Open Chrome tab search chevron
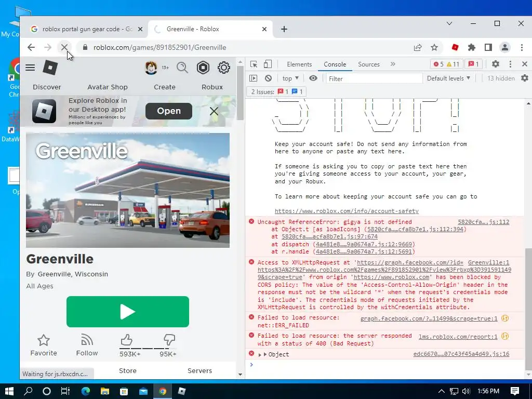 coord(449,23)
